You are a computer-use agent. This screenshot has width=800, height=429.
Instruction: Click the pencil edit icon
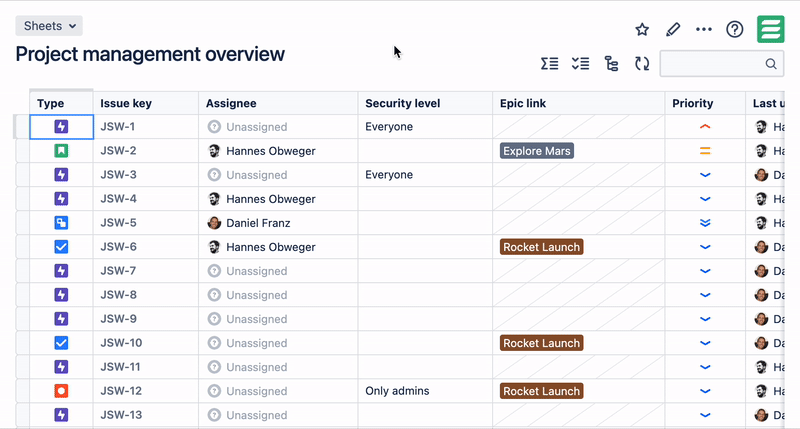click(673, 30)
